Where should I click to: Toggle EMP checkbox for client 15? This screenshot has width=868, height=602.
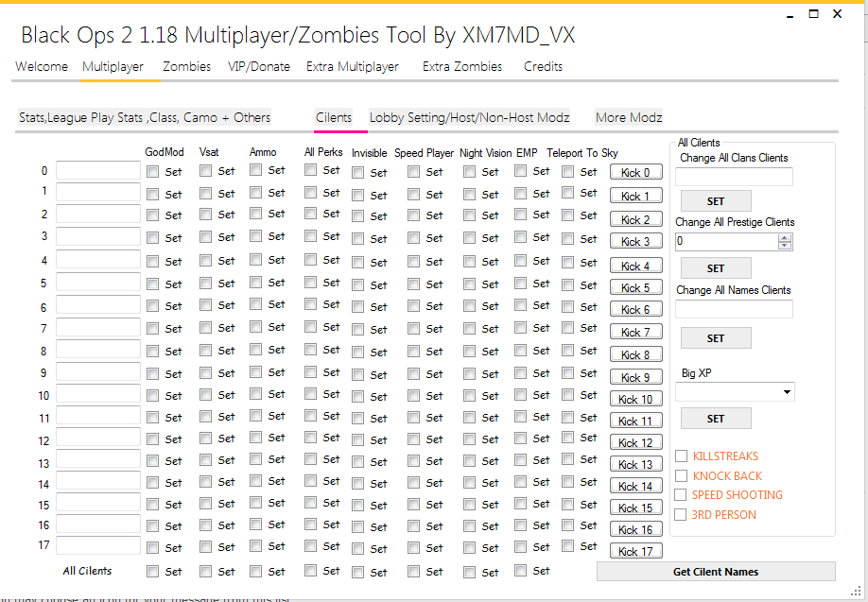pos(520,504)
